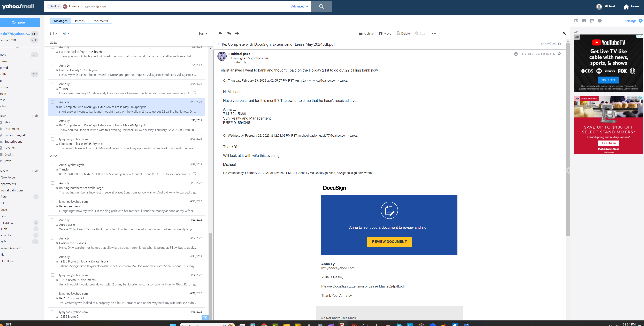The image size is (644, 326).
Task: Open Settings gear icon
Action: click(x=640, y=21)
